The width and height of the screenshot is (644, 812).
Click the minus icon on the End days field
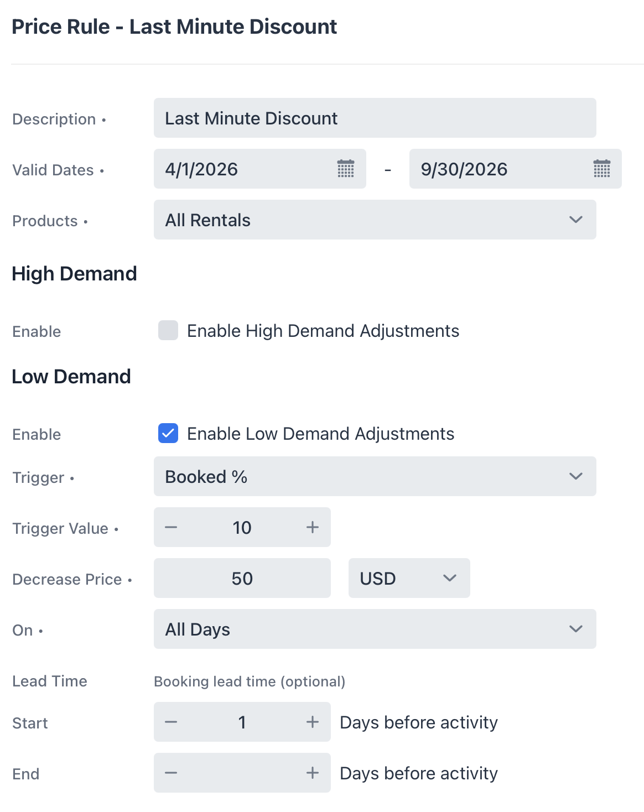(x=171, y=773)
